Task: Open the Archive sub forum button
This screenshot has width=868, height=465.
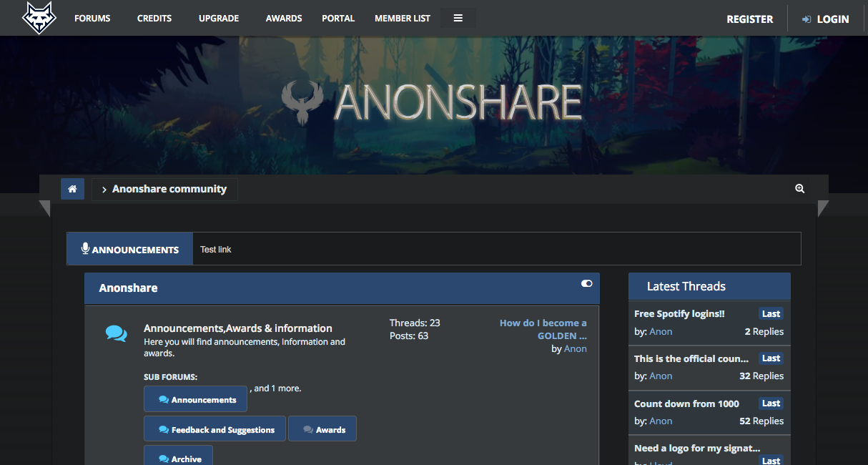Action: (178, 456)
